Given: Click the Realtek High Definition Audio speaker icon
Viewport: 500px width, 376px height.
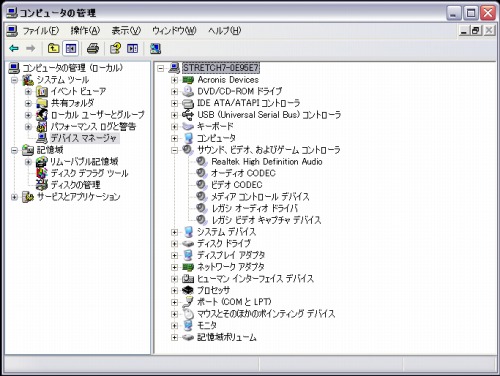Looking at the screenshot, I should pyautogui.click(x=201, y=162).
